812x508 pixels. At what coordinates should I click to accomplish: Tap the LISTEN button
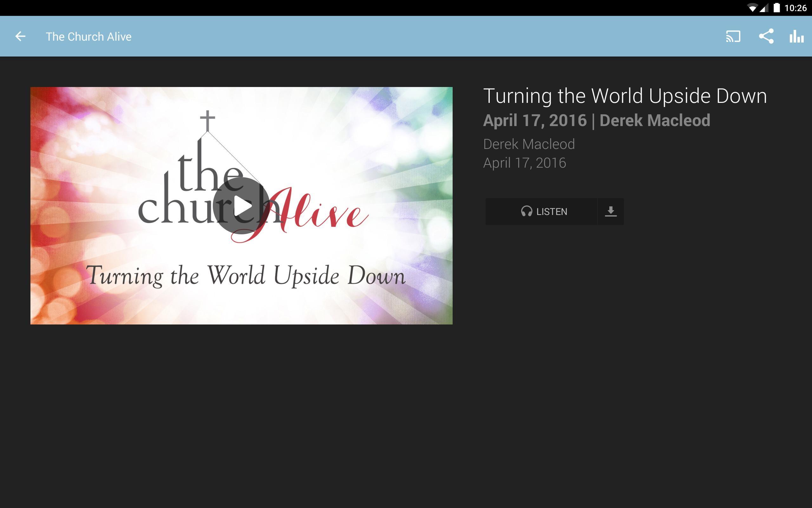click(x=541, y=211)
